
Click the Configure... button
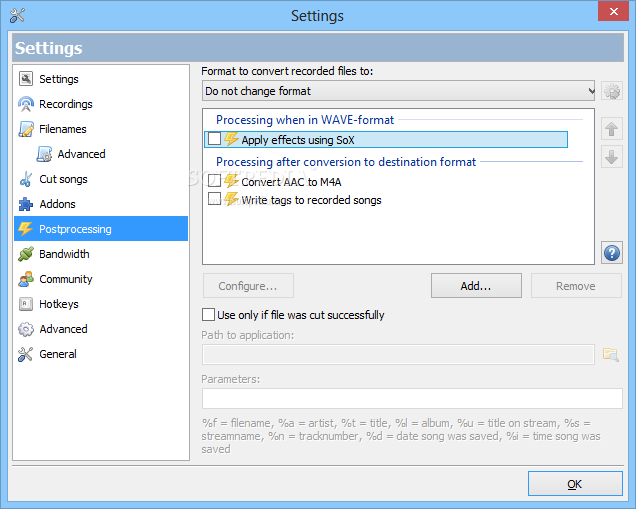248,286
